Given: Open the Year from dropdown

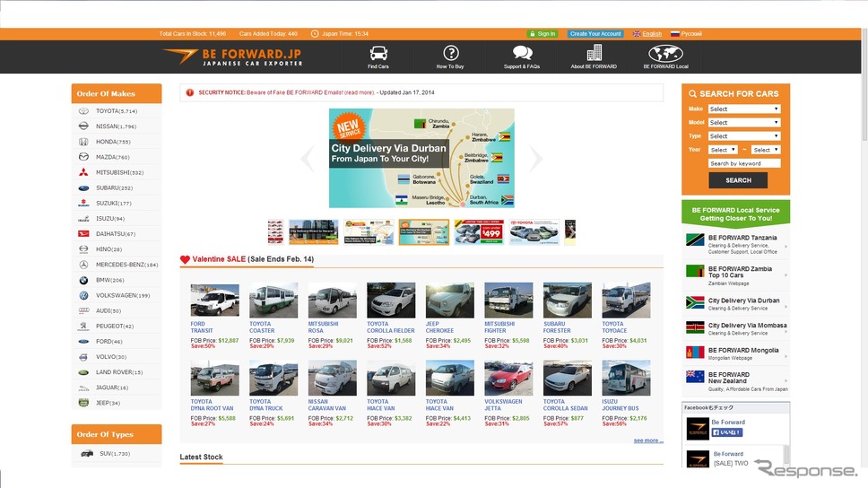Looking at the screenshot, I should click(723, 150).
